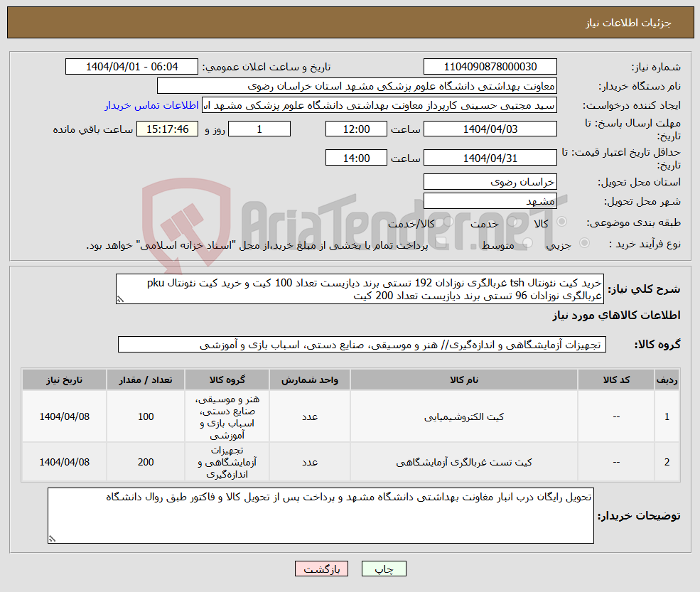Click the تعداد / مقدار column header
Image resolution: width=700 pixels, height=592 pixels.
point(146,380)
